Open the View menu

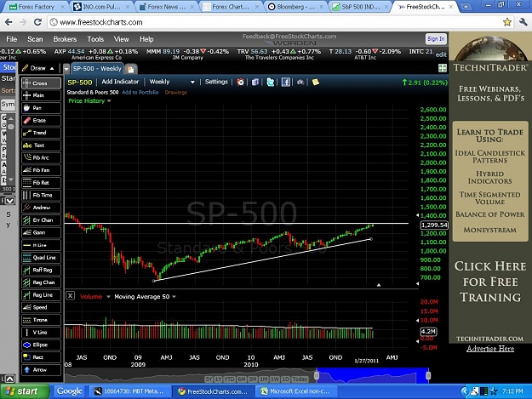pos(121,39)
